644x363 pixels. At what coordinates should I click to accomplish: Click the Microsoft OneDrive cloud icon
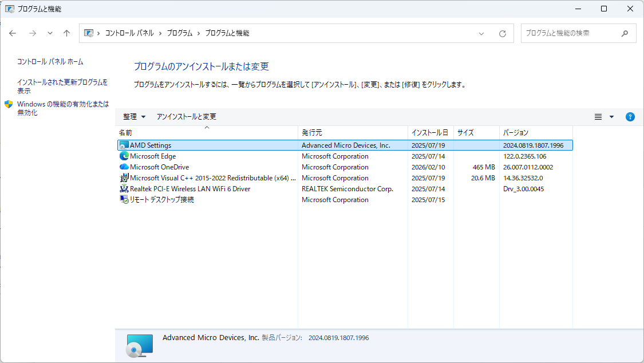click(124, 167)
